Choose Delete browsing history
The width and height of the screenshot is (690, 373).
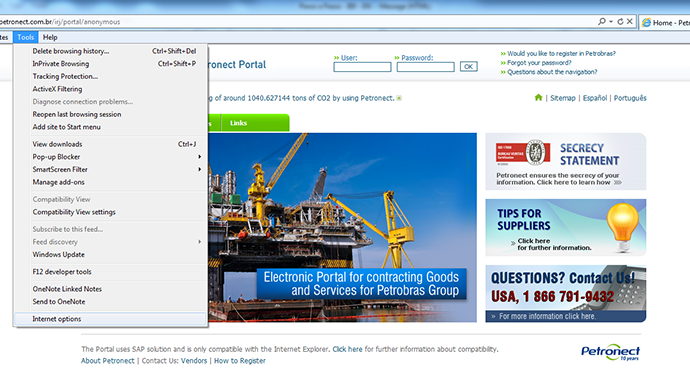click(111, 51)
